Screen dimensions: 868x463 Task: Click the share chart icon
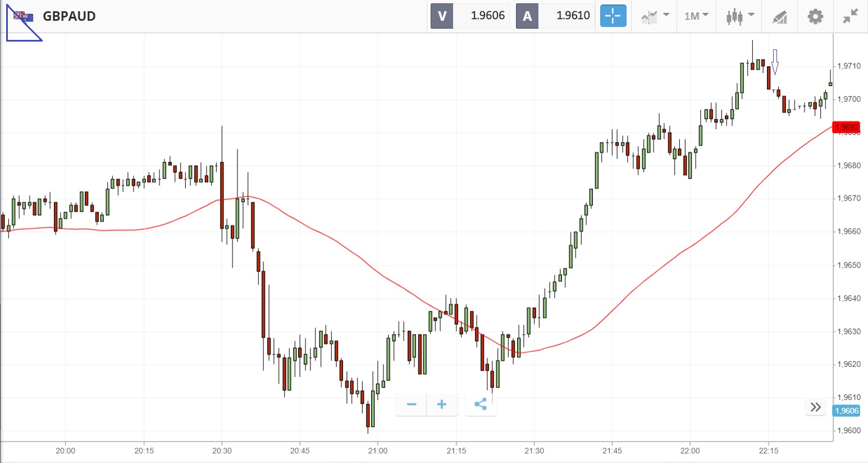click(x=481, y=405)
